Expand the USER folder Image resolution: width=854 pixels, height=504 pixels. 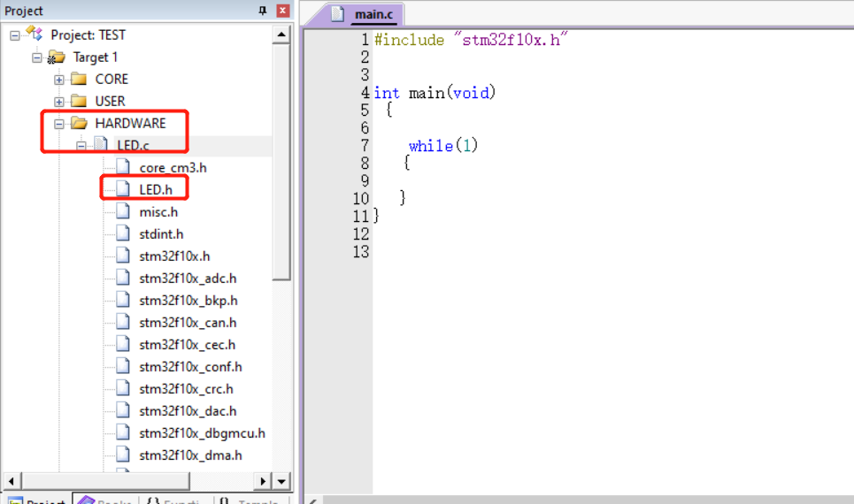tap(58, 102)
